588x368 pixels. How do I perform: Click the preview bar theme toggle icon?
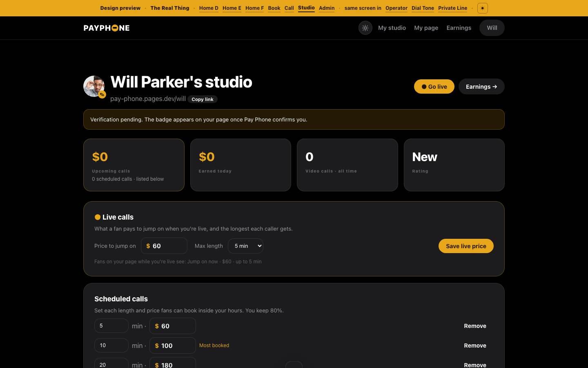[482, 8]
